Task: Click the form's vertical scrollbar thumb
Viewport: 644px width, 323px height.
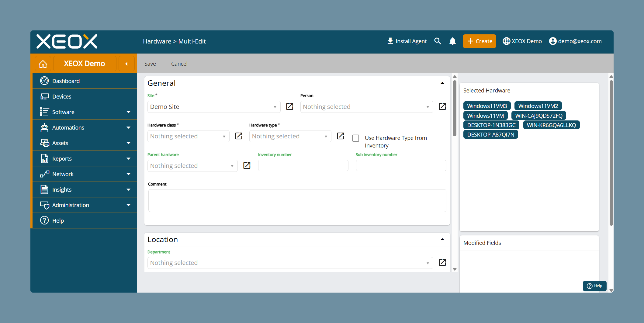Action: click(455, 108)
